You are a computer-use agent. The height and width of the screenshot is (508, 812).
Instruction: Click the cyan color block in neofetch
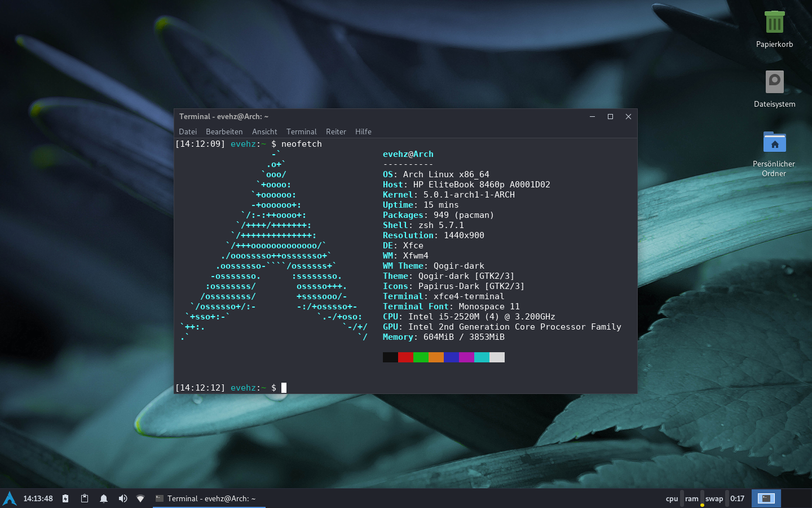click(x=482, y=357)
